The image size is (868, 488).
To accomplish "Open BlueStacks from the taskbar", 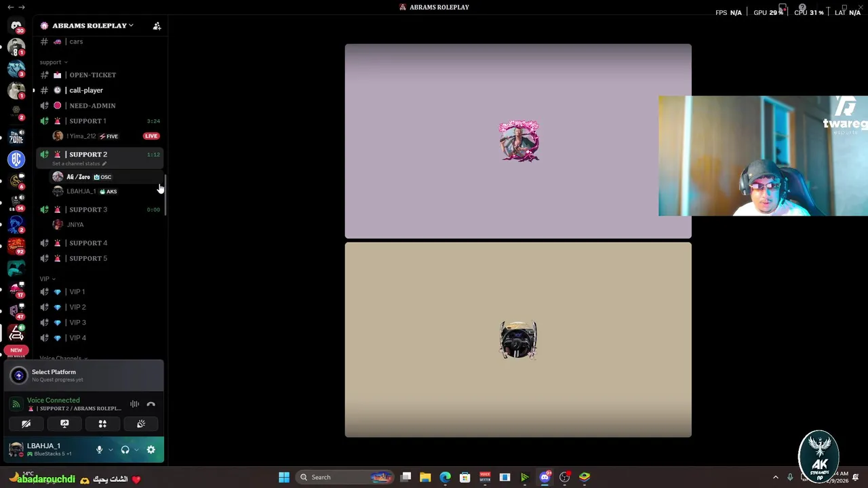I will pos(585,477).
